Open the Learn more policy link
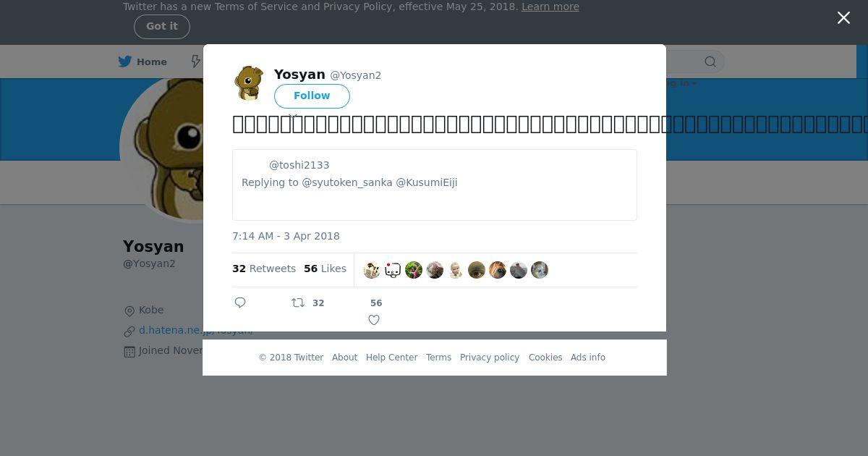 (x=550, y=7)
